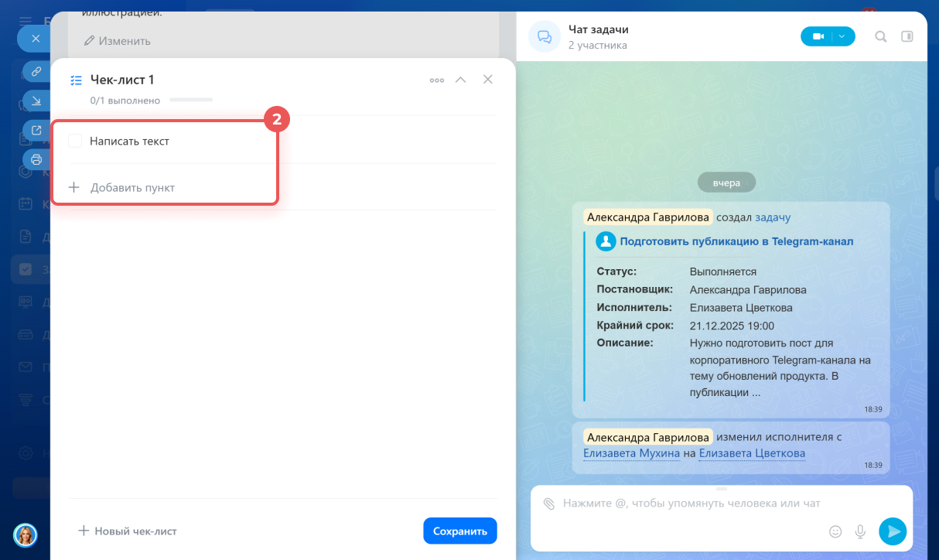Open the tasks icon in left menu
The width and height of the screenshot is (939, 560).
[26, 269]
